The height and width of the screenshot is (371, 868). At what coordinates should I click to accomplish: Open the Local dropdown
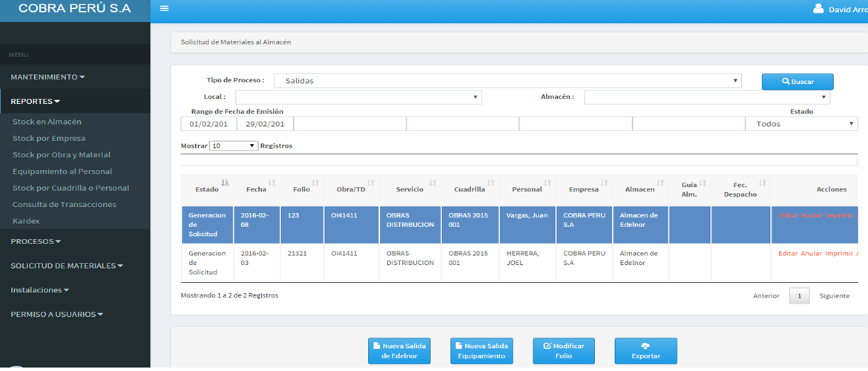pos(359,97)
